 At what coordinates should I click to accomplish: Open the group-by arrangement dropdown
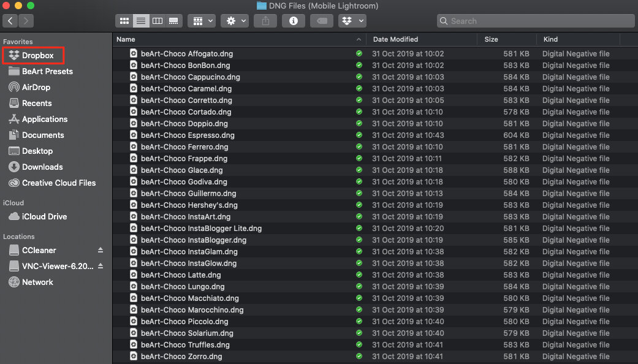point(202,21)
